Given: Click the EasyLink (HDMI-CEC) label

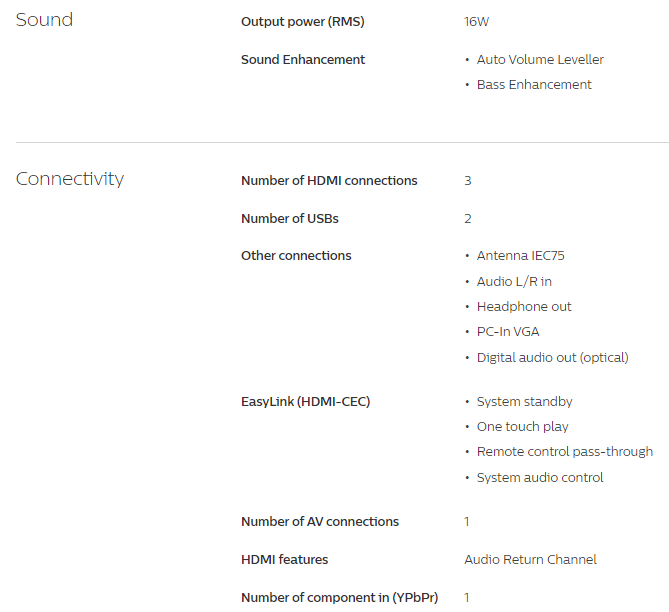Looking at the screenshot, I should tap(305, 402).
